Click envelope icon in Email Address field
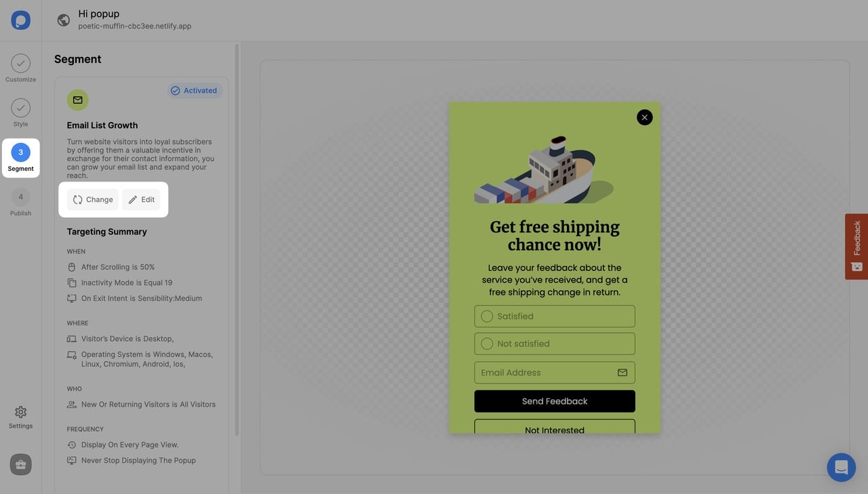Screen dimensions: 868x494 click(622, 373)
